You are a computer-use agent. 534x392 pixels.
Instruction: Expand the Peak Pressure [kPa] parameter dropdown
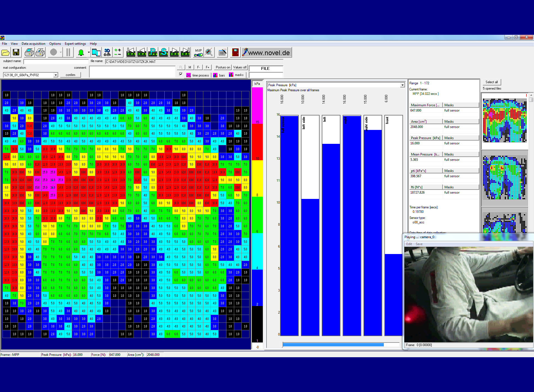tap(402, 85)
